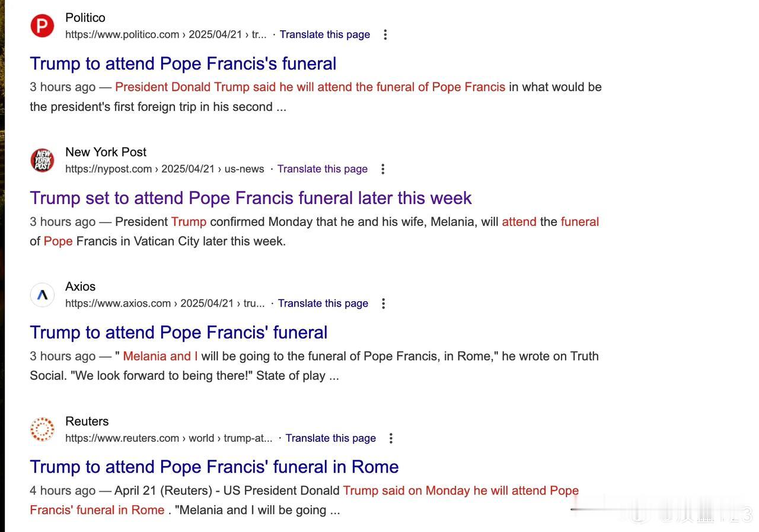Open 'Trump to attend Pope Francis's funeral' headline
Viewport: 759px width, 532px height.
coord(183,63)
